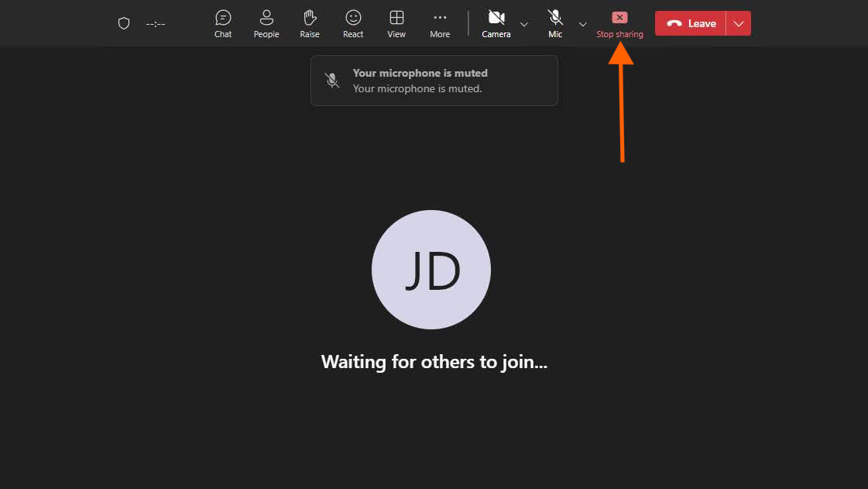The height and width of the screenshot is (489, 868).
Task: Turn on the Camera
Action: pyautogui.click(x=496, y=24)
